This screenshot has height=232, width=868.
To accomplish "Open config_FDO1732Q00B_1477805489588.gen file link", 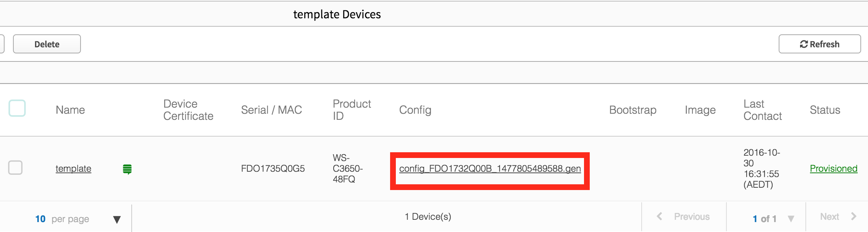I will (490, 168).
